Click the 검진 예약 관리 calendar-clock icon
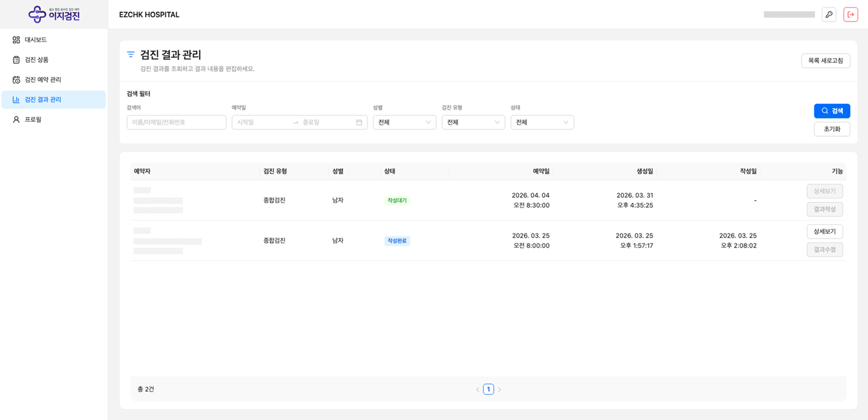Screen dimensions: 868x420 16,80
